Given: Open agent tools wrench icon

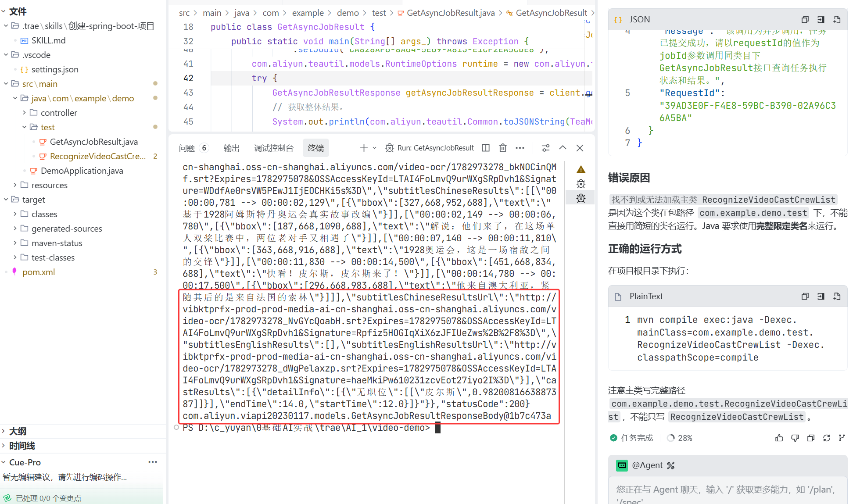Looking at the screenshot, I should click(x=670, y=465).
